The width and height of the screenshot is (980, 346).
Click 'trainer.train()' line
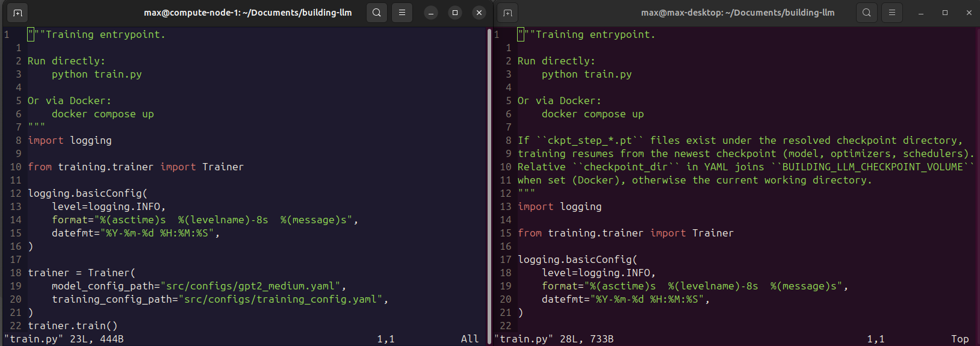click(x=73, y=326)
